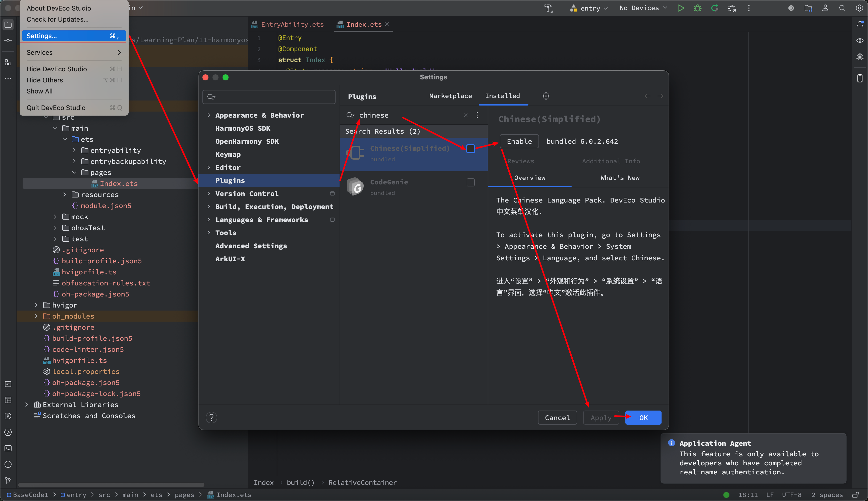The height and width of the screenshot is (501, 868).
Task: Expand the Tools settings section
Action: point(209,233)
